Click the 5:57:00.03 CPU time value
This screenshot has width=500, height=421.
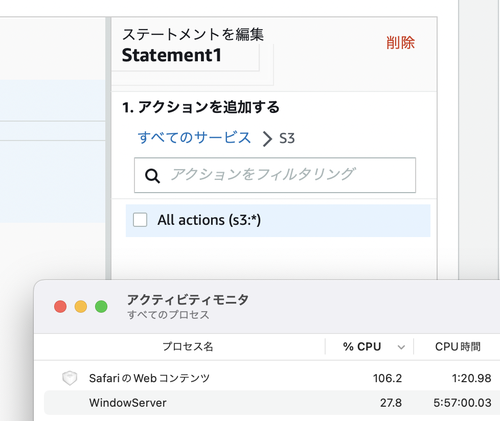pyautogui.click(x=462, y=403)
